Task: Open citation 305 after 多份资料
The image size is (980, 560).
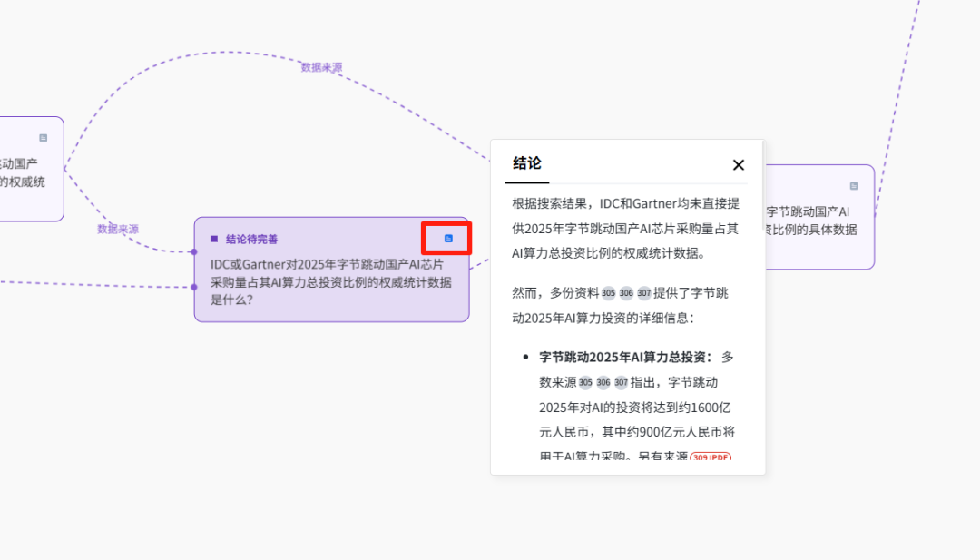Action: [x=608, y=293]
